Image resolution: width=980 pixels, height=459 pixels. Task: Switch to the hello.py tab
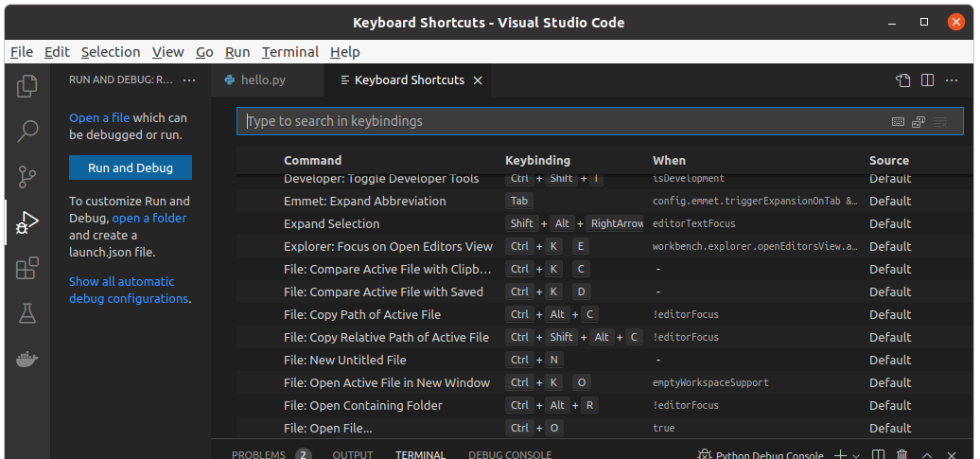coord(268,80)
